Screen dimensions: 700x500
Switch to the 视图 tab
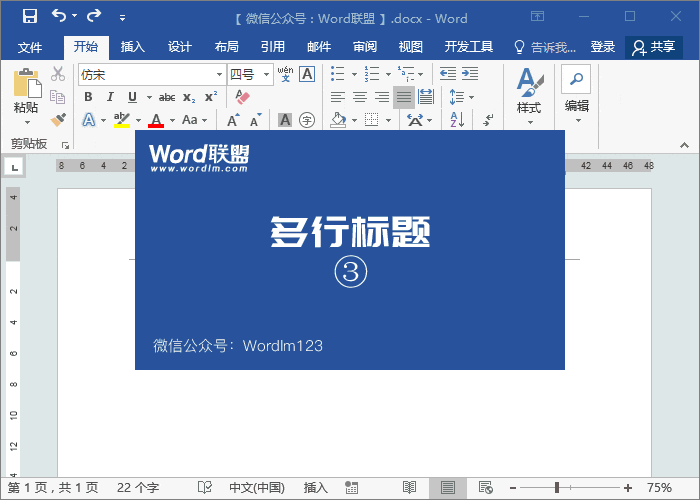tap(410, 47)
